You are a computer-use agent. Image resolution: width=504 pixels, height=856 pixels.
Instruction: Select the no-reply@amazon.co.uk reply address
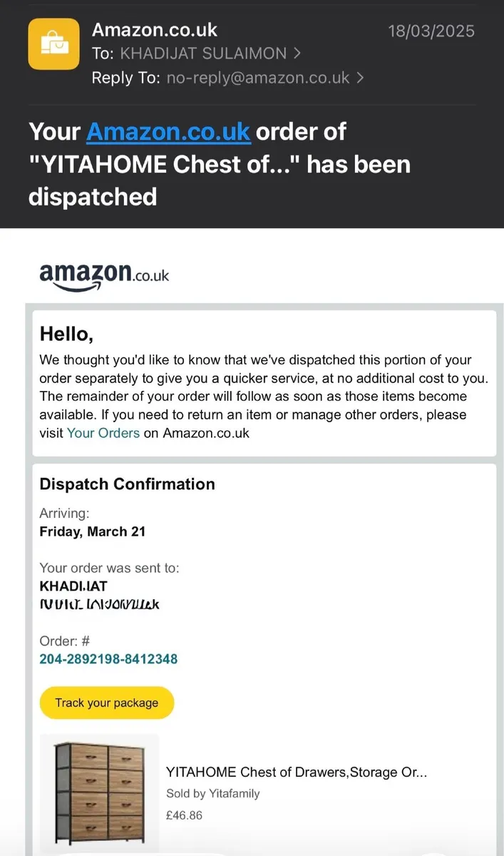pos(258,78)
